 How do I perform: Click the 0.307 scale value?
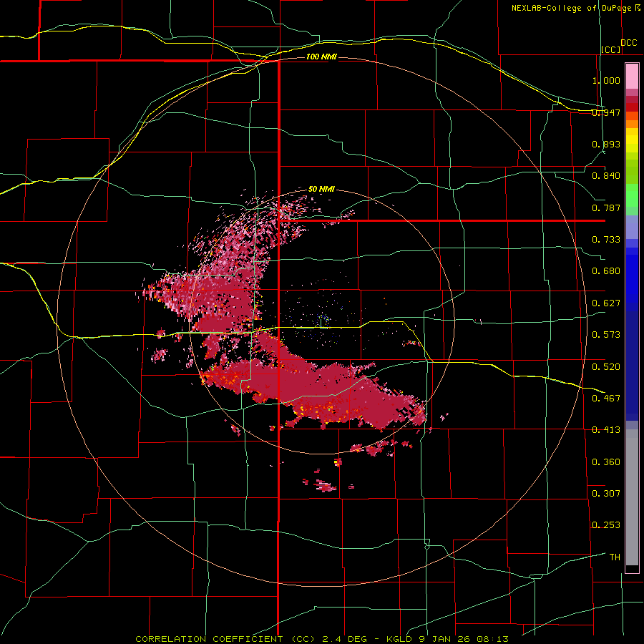pyautogui.click(x=606, y=493)
